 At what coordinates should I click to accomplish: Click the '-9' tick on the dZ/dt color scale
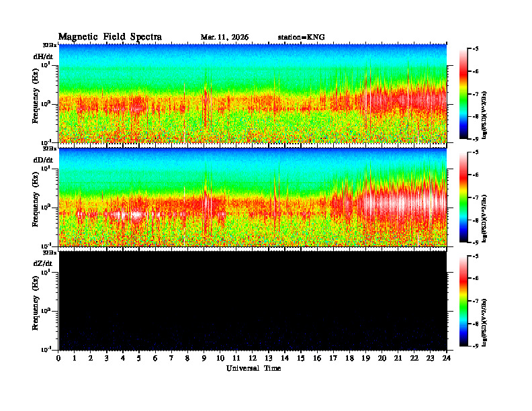[x=476, y=346]
